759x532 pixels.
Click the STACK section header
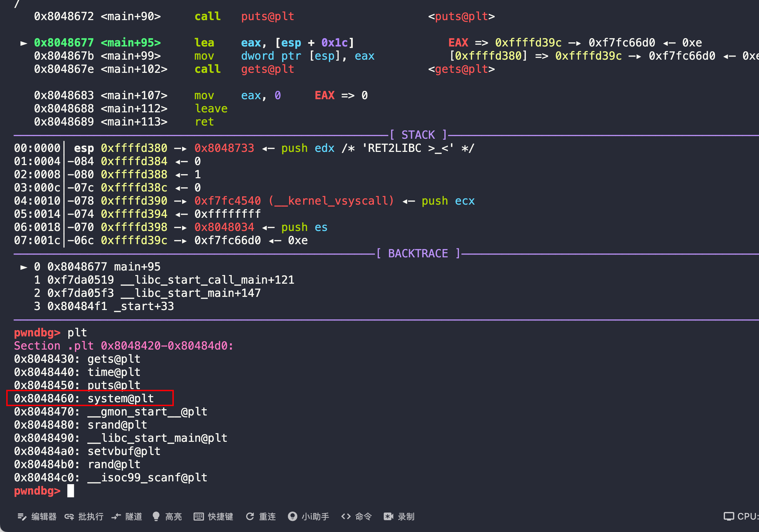coord(418,135)
